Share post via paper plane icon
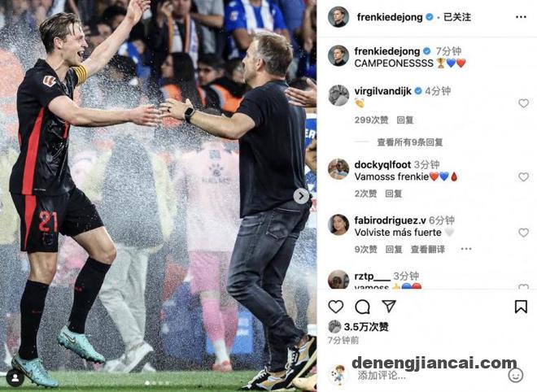The width and height of the screenshot is (537, 392). click(389, 306)
